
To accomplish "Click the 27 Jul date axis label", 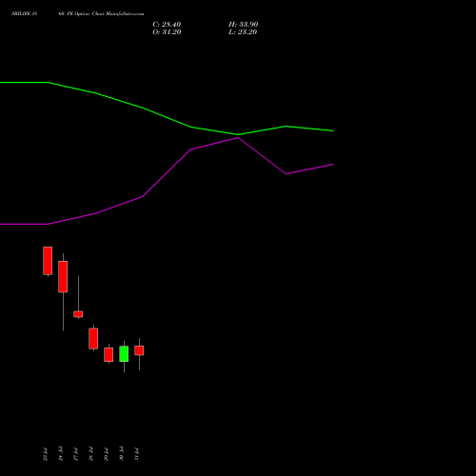I will point(75,454).
